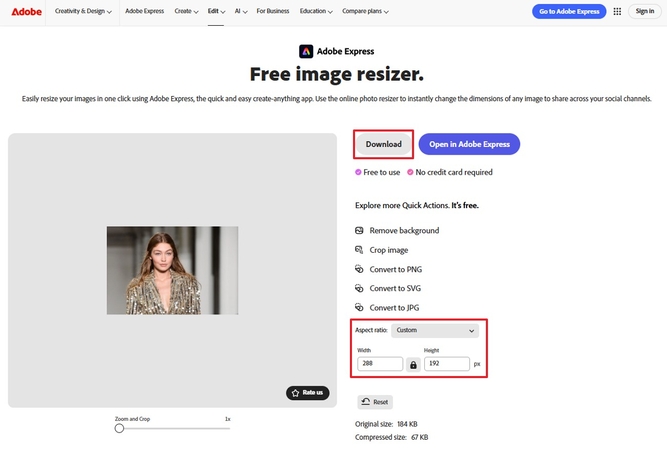Click the Crop image icon
Screen dimensions: 667x450
[359, 250]
